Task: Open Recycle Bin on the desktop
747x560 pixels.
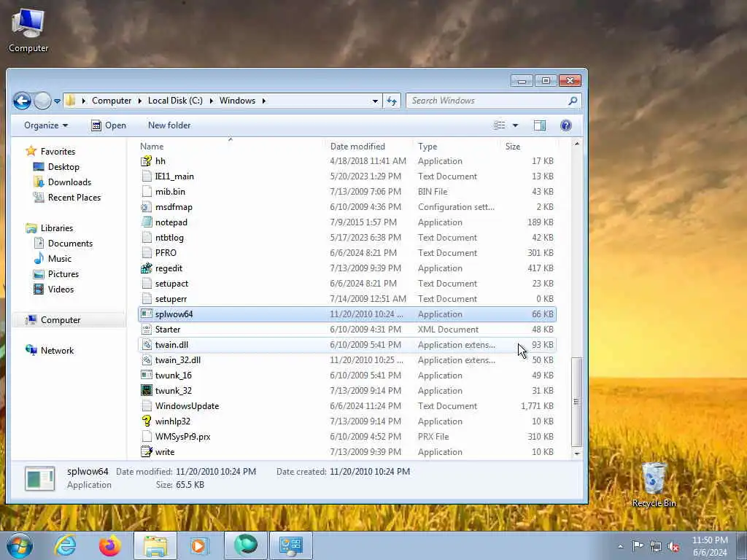Action: click(x=654, y=485)
